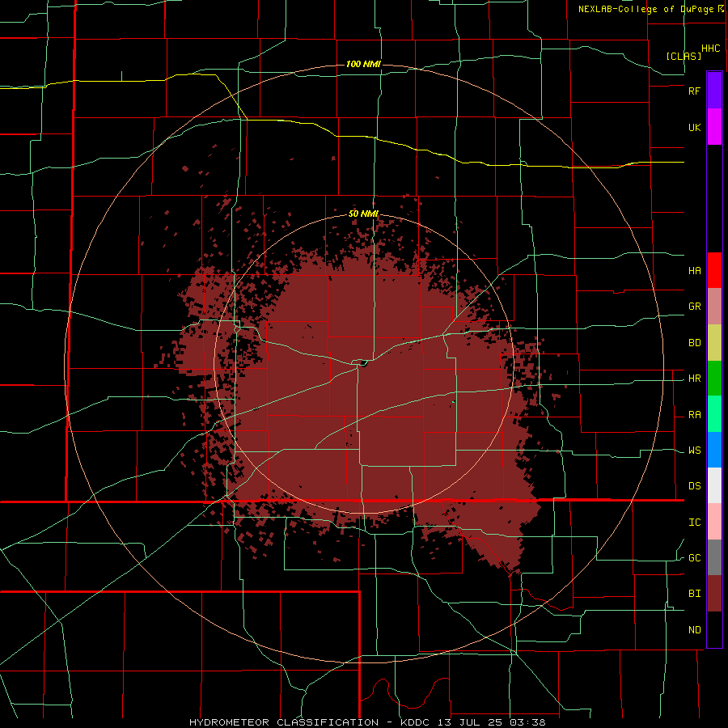Viewport: 728px width, 728px height.
Task: Select the GR legend color block
Action: point(714,307)
